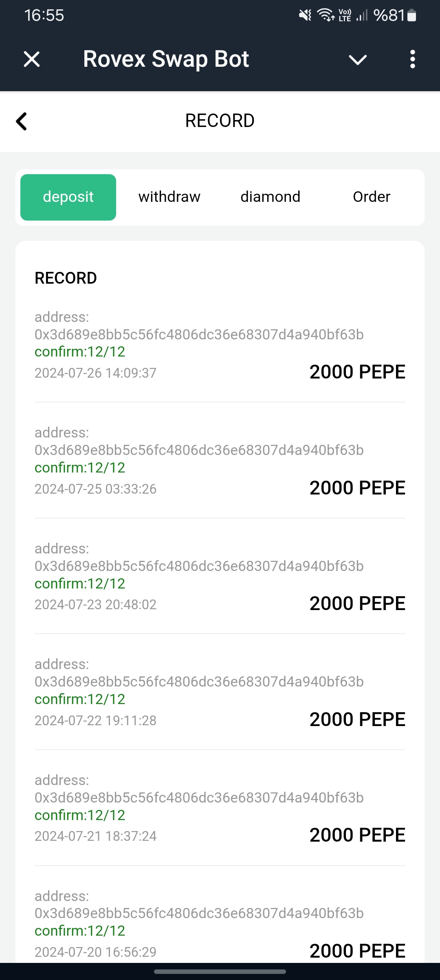Select the deposit tab

tap(68, 197)
